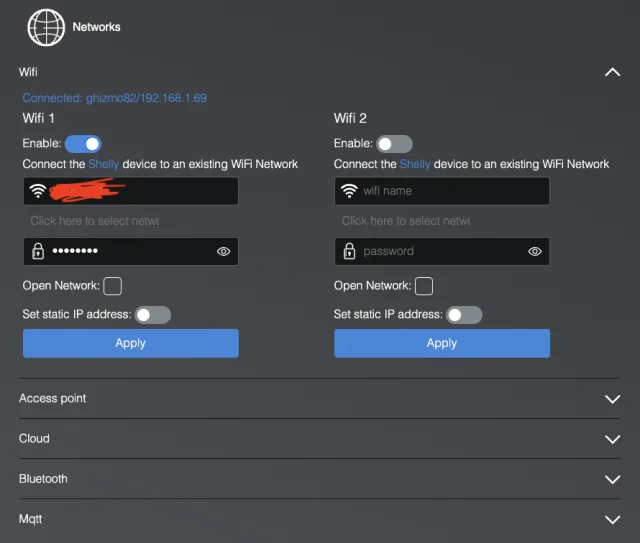Show Wifi 1 password with eye icon

pyautogui.click(x=224, y=252)
